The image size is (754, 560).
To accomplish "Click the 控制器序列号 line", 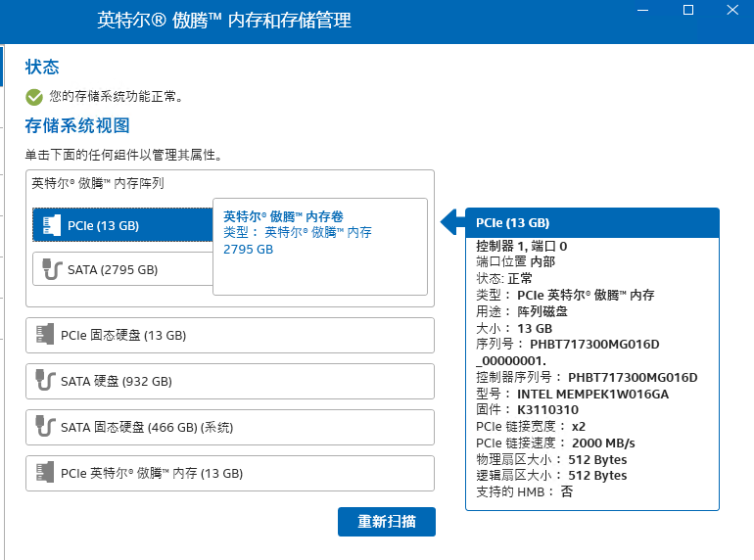I will pyautogui.click(x=587, y=377).
